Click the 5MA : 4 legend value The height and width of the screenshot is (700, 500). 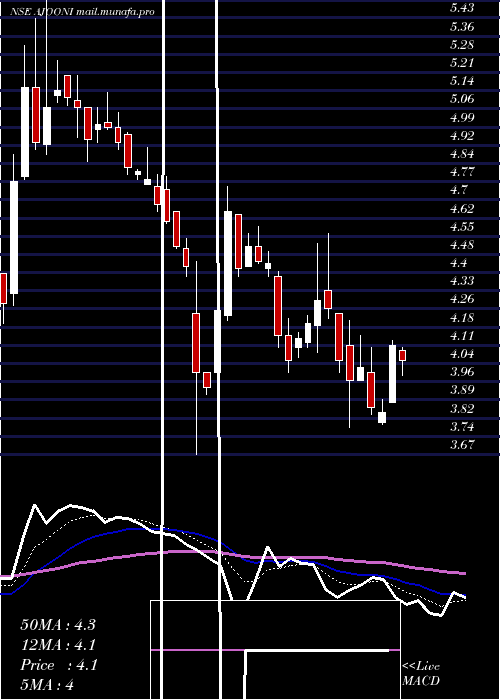click(47, 685)
